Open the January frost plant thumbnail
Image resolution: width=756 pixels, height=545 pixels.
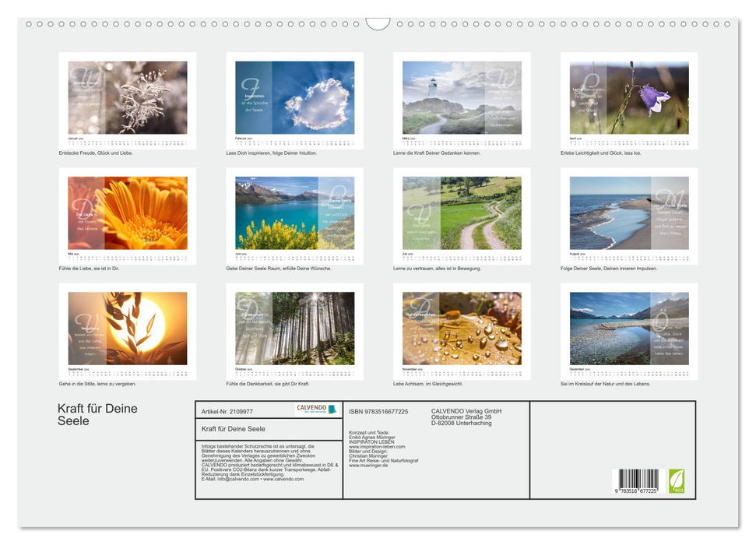coord(128,98)
